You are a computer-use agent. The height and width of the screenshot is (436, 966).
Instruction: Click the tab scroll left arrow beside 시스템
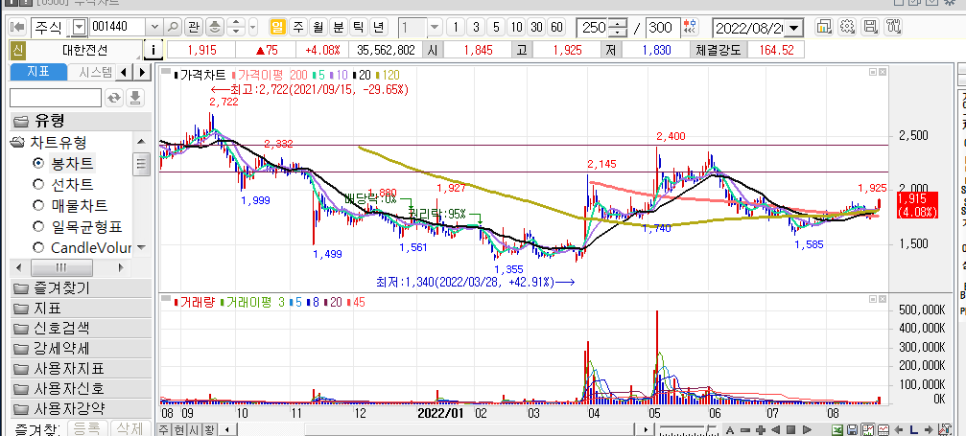click(124, 72)
